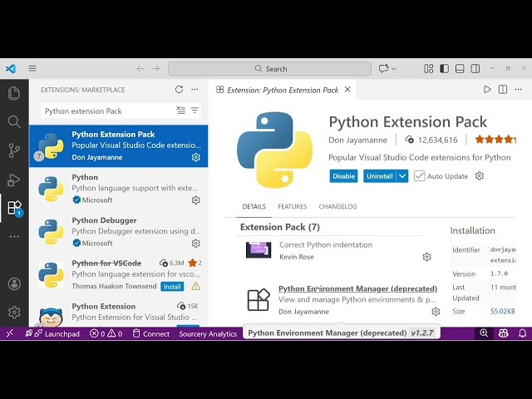Image resolution: width=532 pixels, height=399 pixels.
Task: Click Don Jayamanne publisher link in header
Action: (x=357, y=140)
